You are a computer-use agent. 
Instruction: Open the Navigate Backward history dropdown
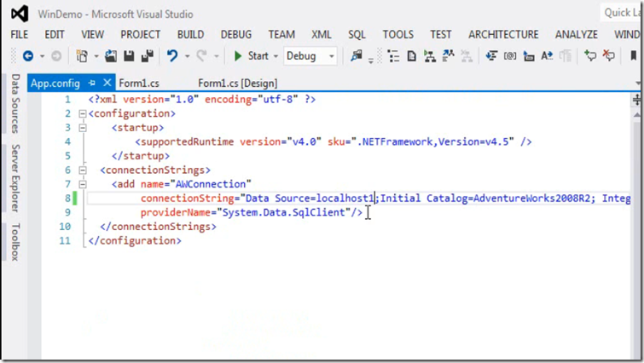(42, 56)
